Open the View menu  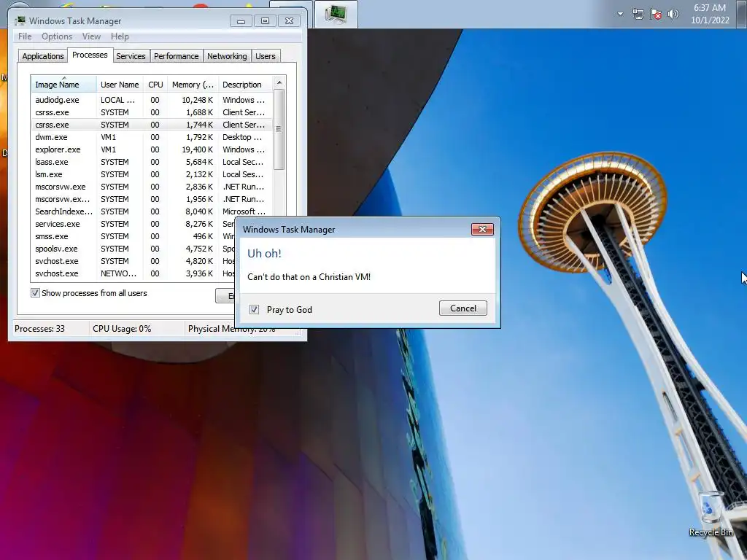click(x=91, y=36)
